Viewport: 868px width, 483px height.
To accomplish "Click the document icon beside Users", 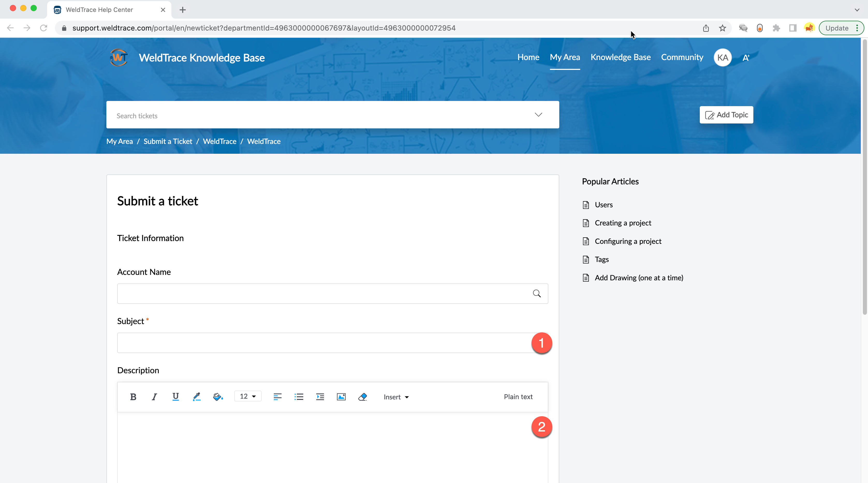I will [x=586, y=205].
